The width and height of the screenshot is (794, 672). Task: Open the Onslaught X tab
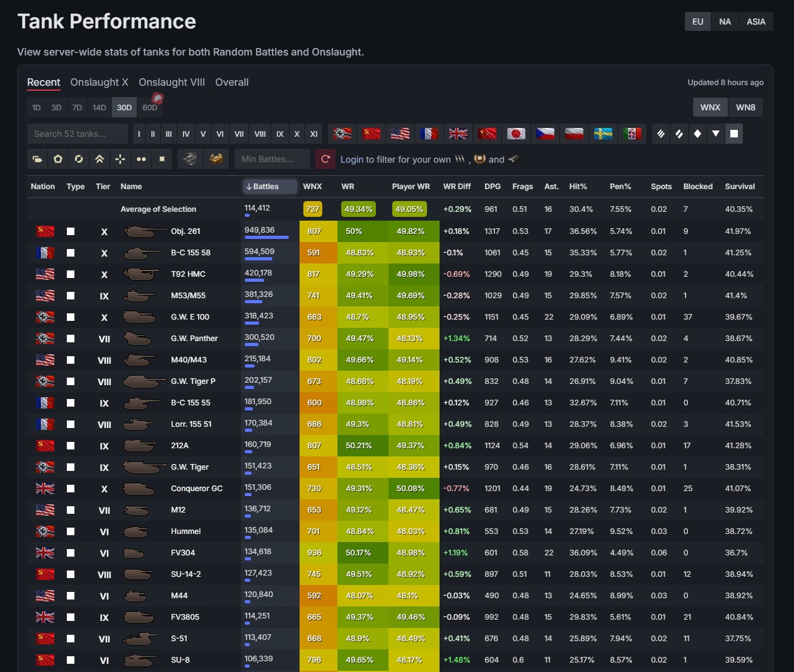(x=99, y=82)
